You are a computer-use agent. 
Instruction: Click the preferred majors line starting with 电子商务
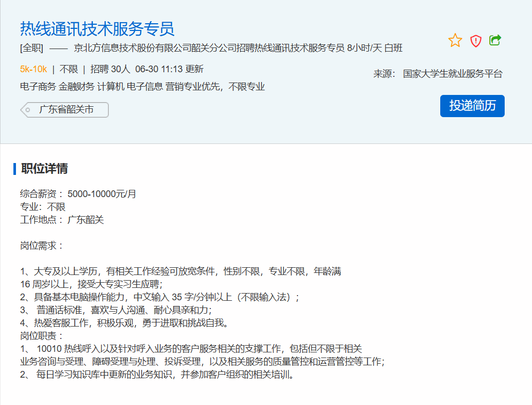point(142,87)
